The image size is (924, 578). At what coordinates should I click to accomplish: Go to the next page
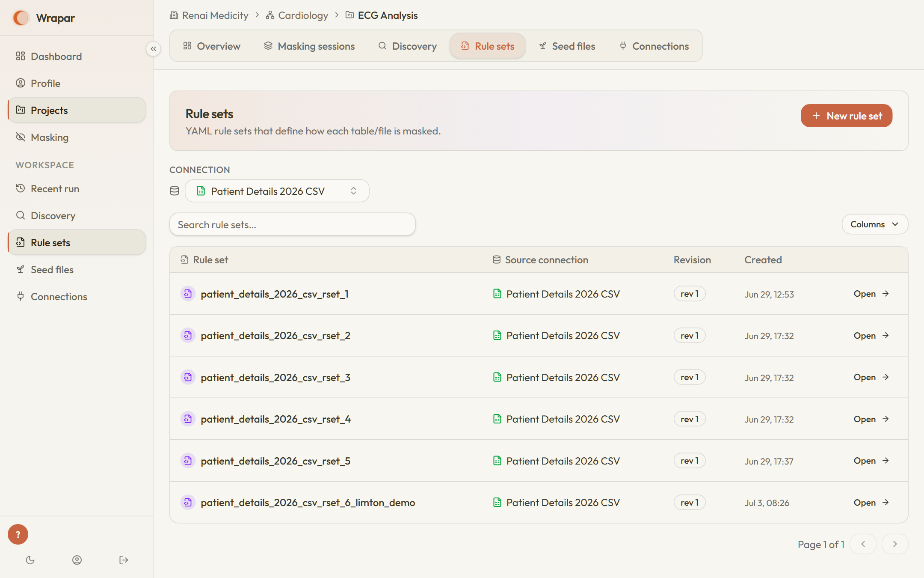pyautogui.click(x=895, y=544)
